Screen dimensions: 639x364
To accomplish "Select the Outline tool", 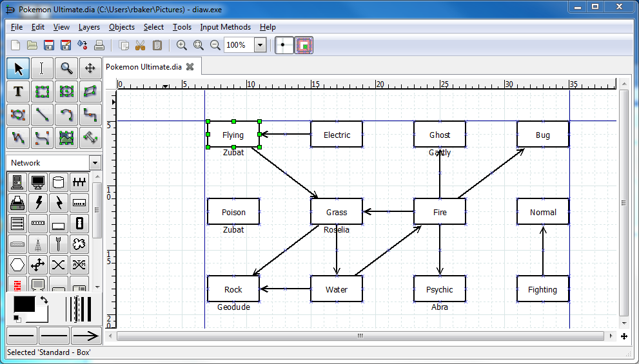I will [90, 138].
